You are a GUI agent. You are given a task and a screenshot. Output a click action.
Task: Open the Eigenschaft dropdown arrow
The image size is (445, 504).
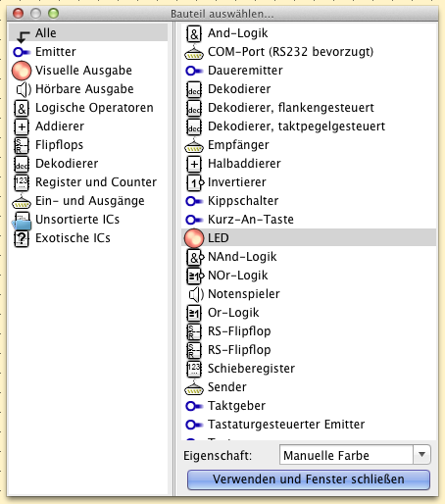pos(421,455)
